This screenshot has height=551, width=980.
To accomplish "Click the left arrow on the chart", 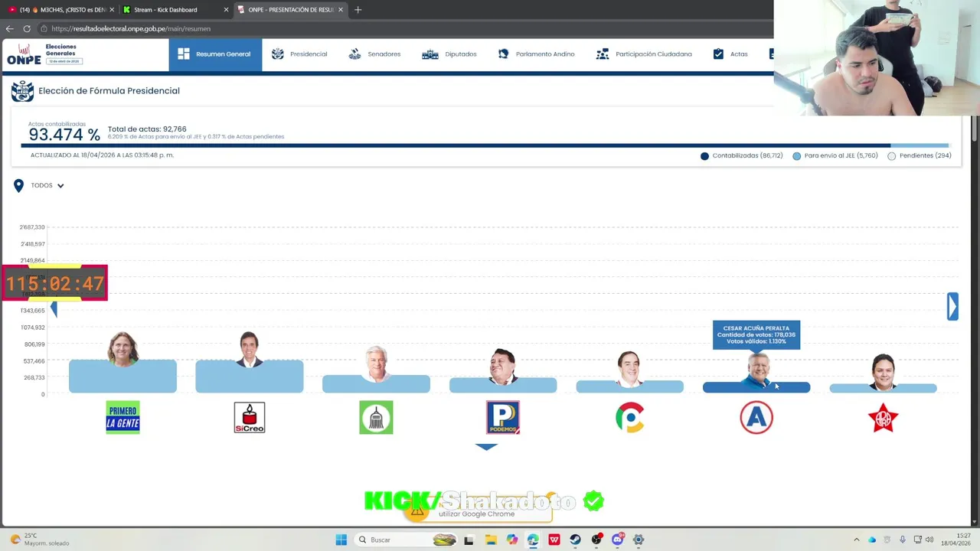I will coord(54,309).
